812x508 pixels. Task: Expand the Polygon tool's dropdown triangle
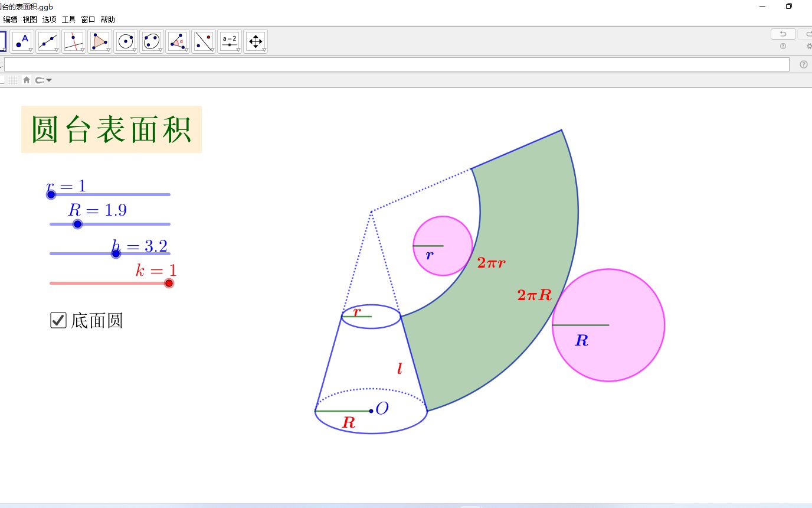coord(109,50)
